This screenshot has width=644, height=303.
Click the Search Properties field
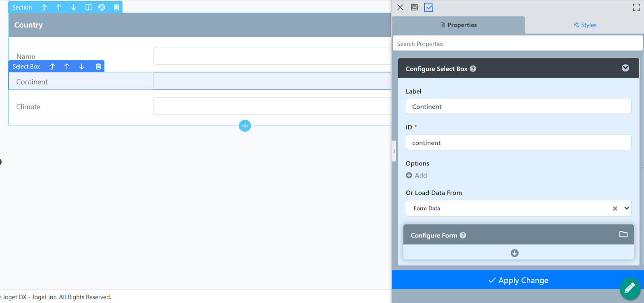pyautogui.click(x=517, y=44)
